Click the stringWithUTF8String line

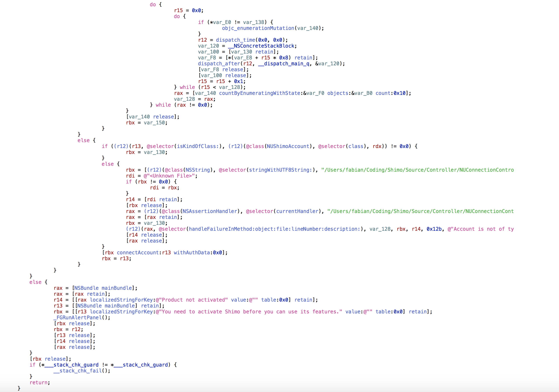(320, 170)
